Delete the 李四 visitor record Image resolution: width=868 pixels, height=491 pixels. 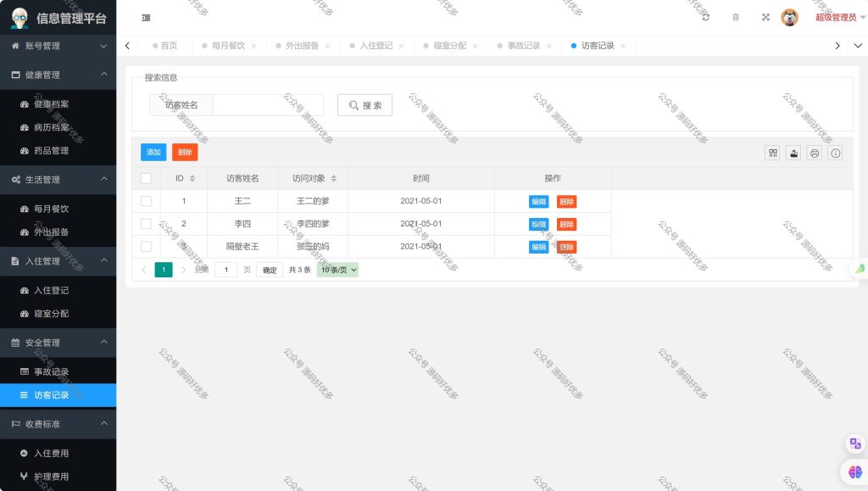[x=566, y=224]
